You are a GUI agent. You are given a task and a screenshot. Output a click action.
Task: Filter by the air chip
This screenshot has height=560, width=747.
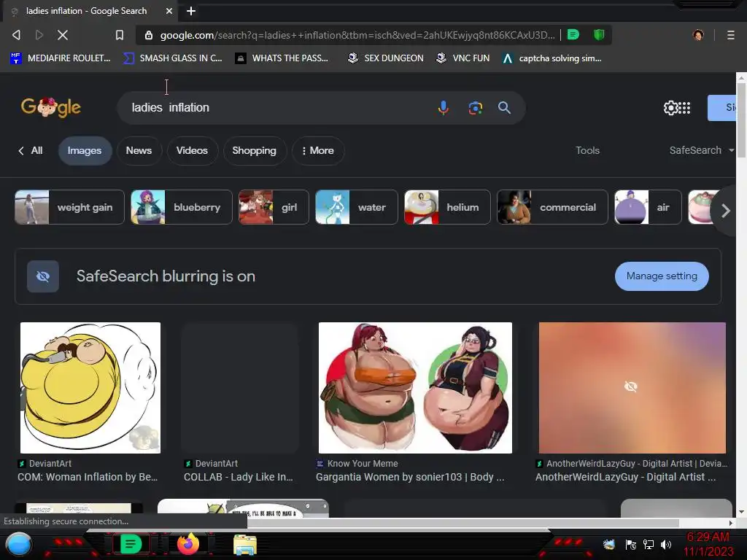point(648,207)
